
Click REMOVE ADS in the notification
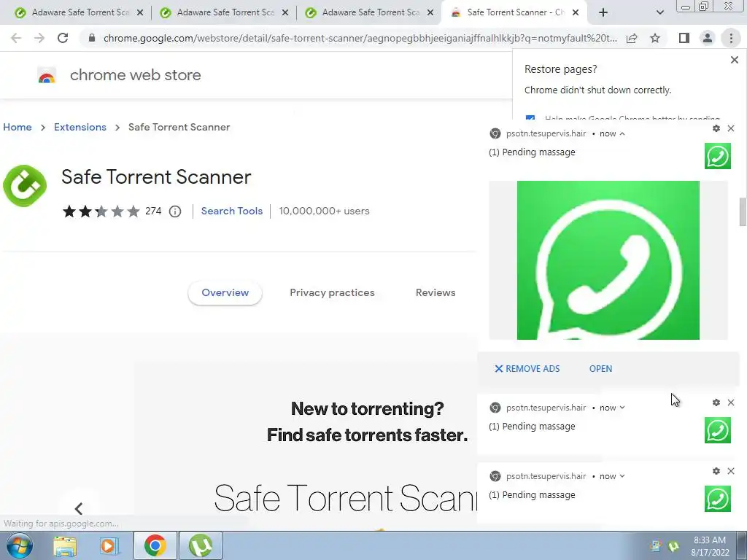point(527,368)
